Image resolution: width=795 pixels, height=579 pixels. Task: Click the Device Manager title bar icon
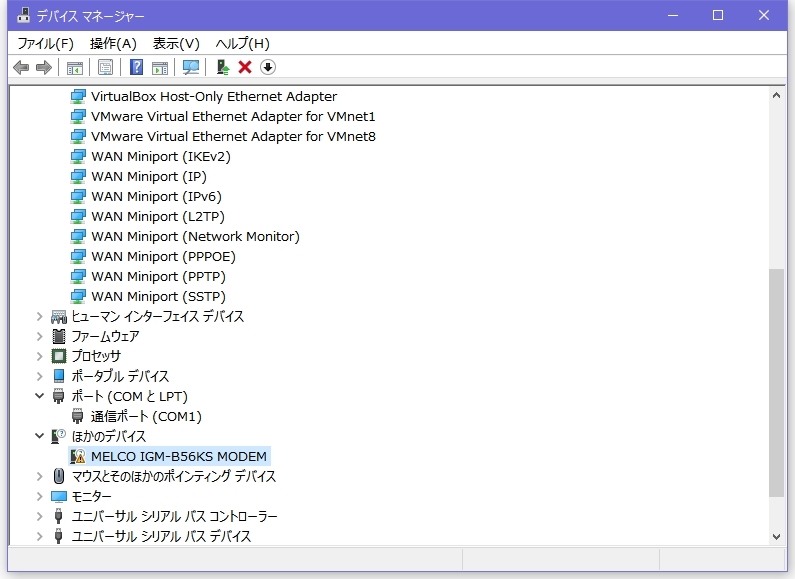pyautogui.click(x=23, y=16)
